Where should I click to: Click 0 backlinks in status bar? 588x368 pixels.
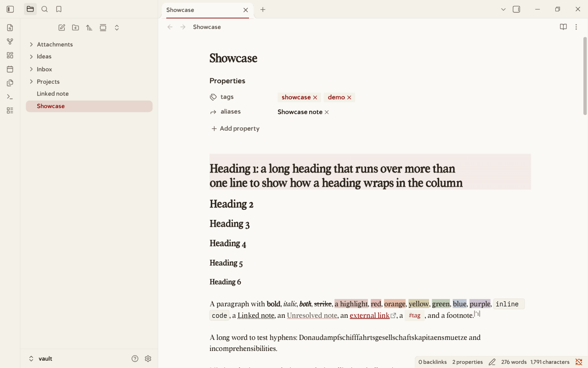click(432, 362)
